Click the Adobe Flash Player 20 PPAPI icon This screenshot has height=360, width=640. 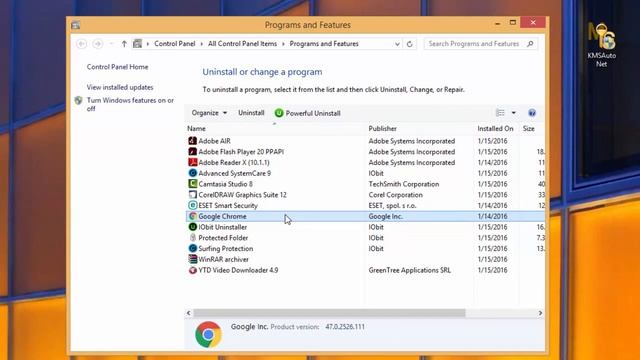(193, 151)
